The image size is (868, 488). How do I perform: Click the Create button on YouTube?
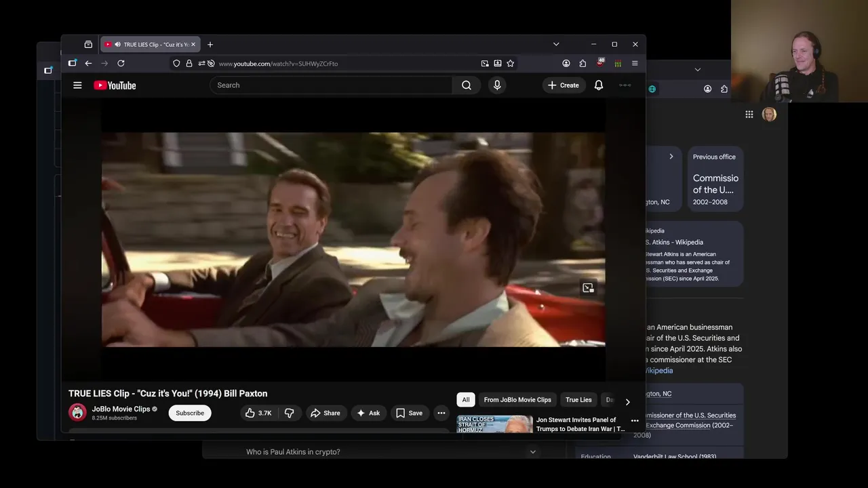(564, 85)
